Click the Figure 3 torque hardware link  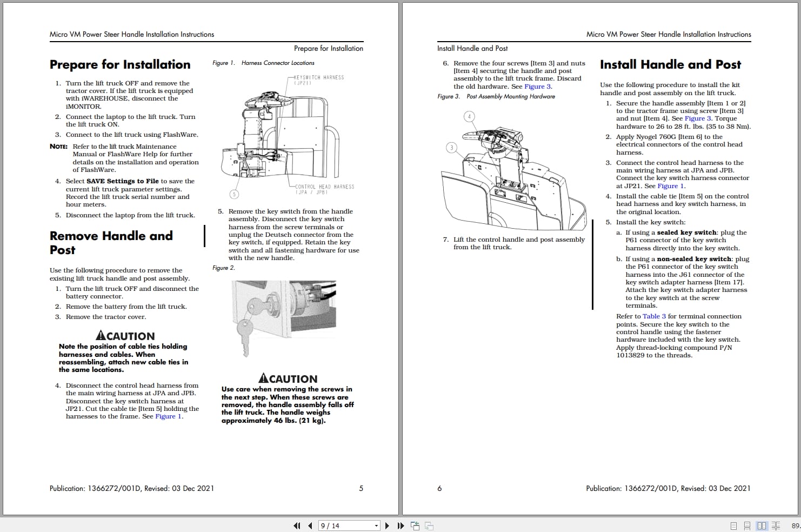[x=698, y=118]
